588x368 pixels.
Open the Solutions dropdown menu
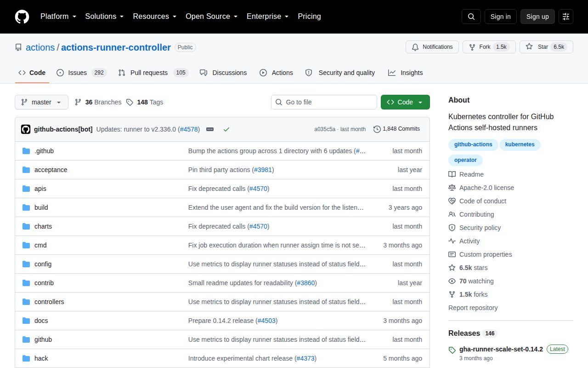click(104, 17)
